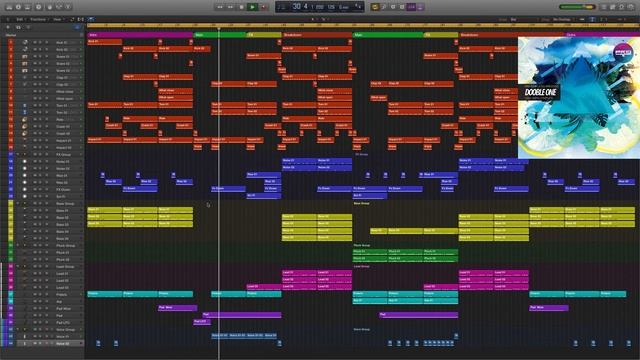Open the Drag mode dropdown set to No Overlap
This screenshot has height=360, width=640.
562,19
